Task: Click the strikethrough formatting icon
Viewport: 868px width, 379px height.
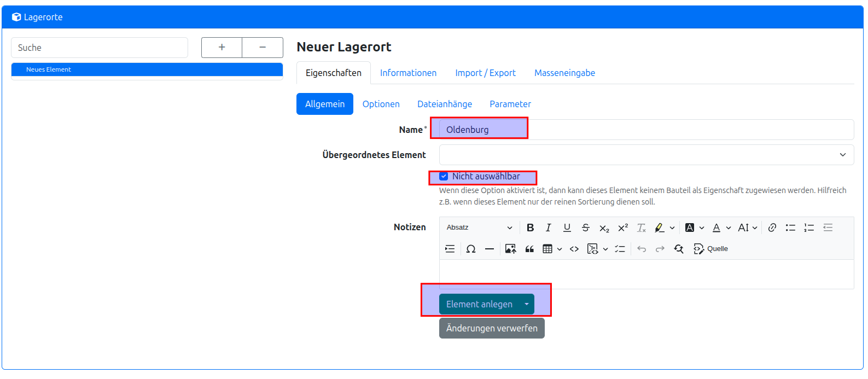Action: (585, 228)
